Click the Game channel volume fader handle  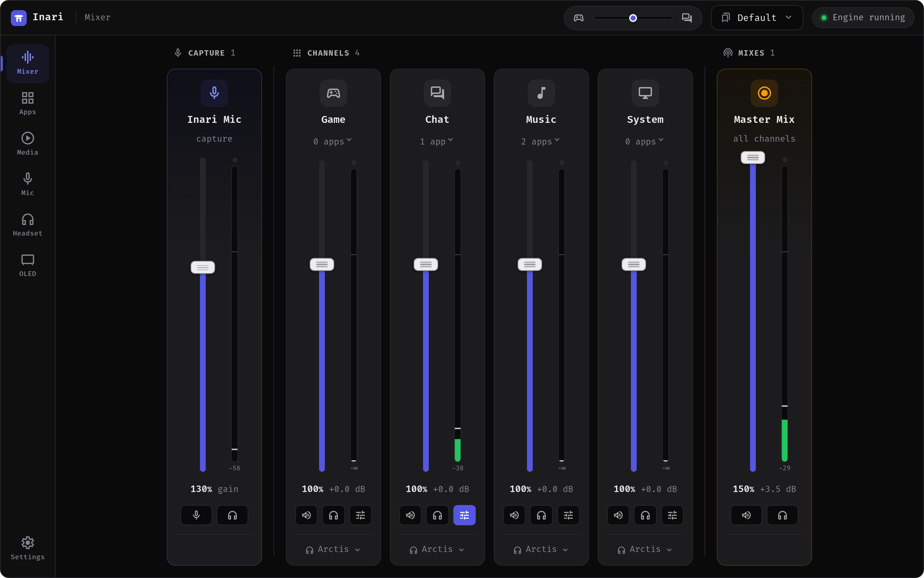(322, 264)
